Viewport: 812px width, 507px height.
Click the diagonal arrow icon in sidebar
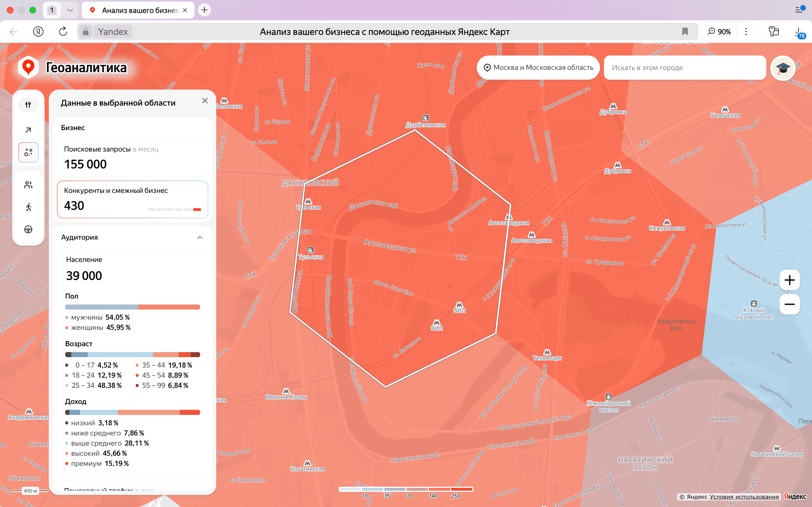coord(28,130)
